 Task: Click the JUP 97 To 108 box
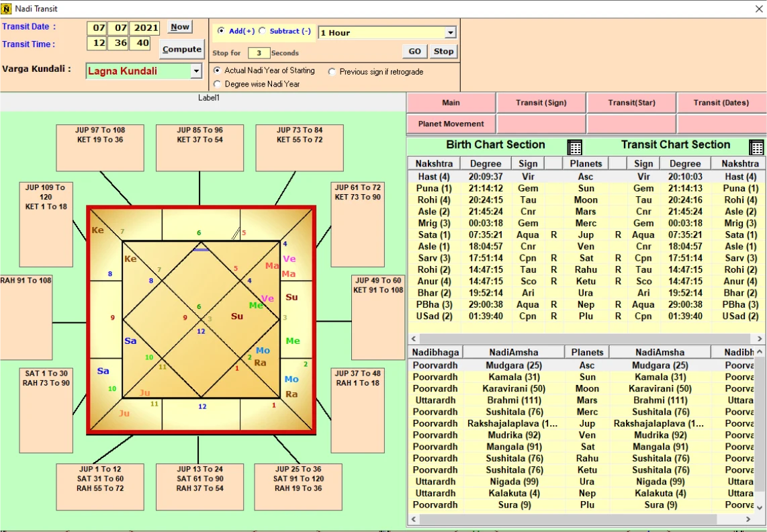pyautogui.click(x=100, y=148)
